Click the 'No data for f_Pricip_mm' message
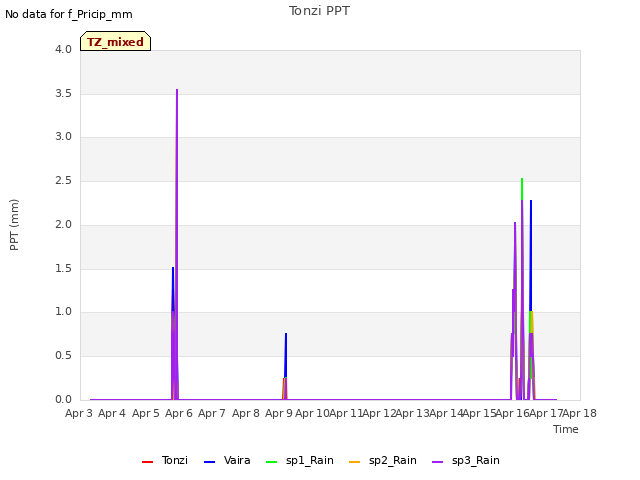 [69, 14]
